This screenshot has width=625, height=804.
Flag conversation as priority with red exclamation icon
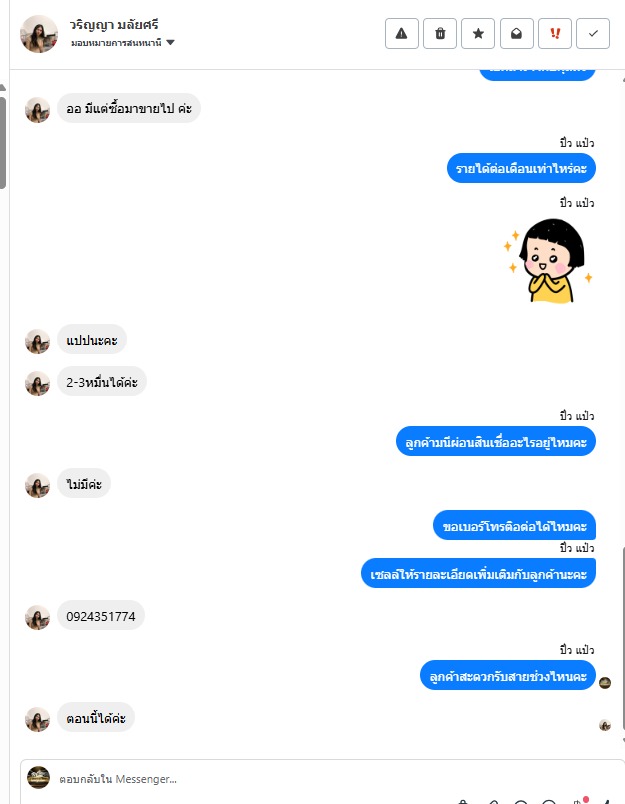tap(555, 34)
